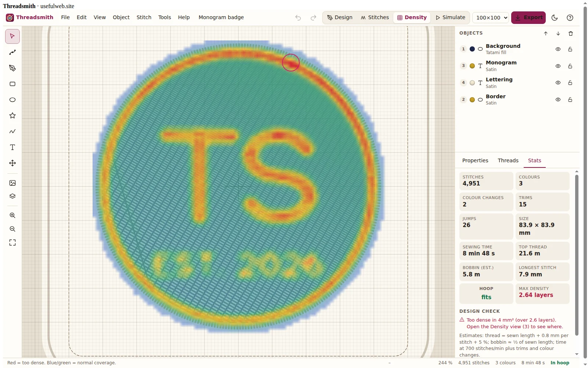
Task: Click the Export button
Action: tap(528, 18)
